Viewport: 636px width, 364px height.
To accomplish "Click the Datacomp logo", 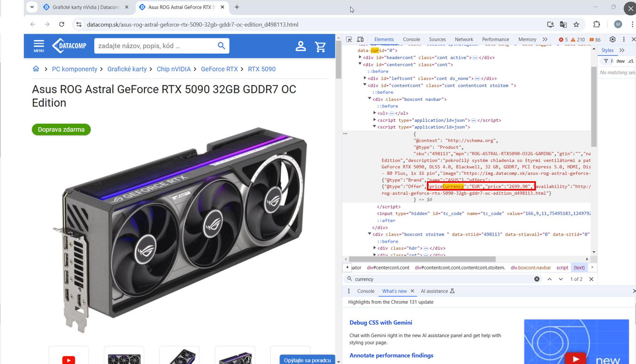I will [69, 46].
